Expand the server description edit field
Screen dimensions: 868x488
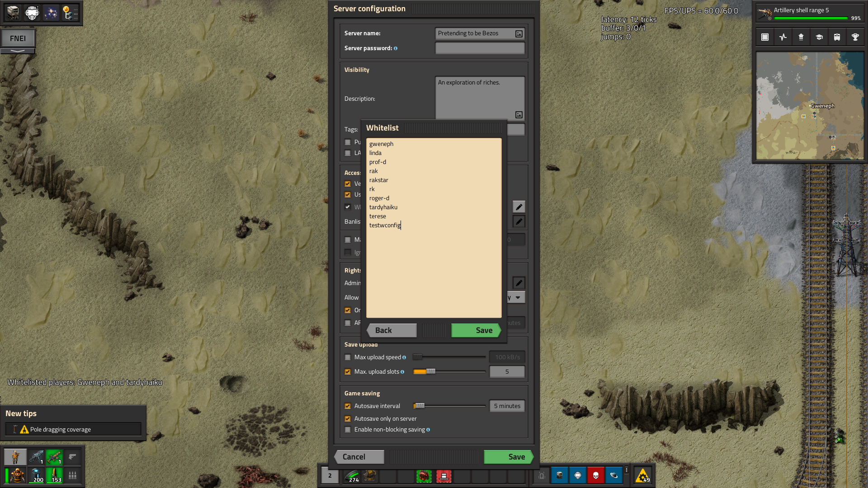click(x=519, y=114)
